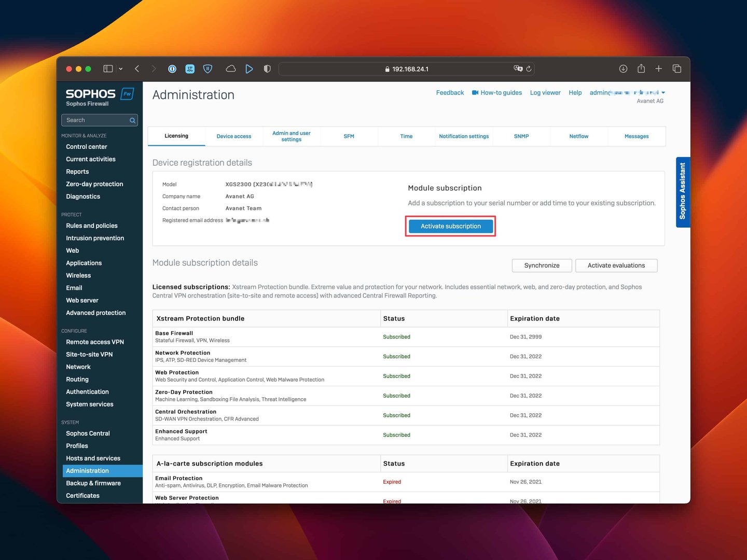Open Advanced protection in sidebar
This screenshot has height=560, width=747.
point(96,313)
